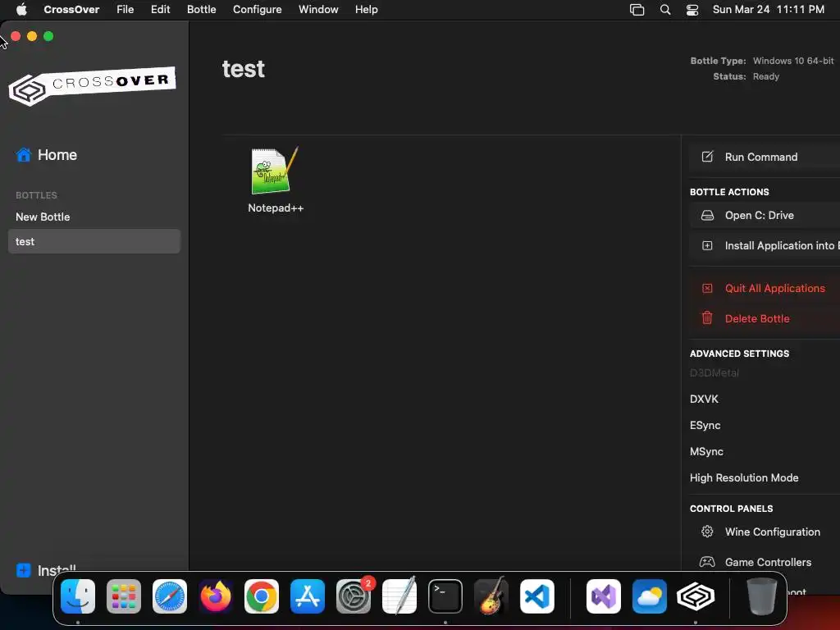Click the Stage Manager menu bar icon
Image resolution: width=840 pixels, height=630 pixels.
point(637,10)
